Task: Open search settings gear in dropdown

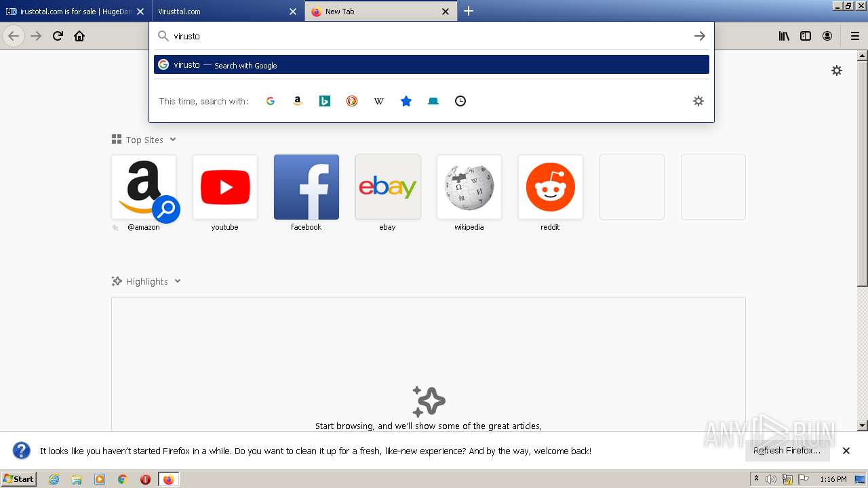Action: pyautogui.click(x=698, y=101)
